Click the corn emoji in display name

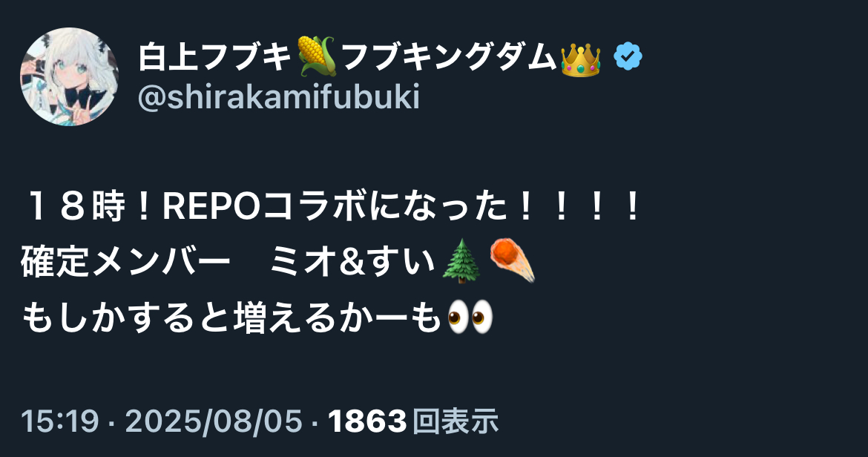(316, 56)
